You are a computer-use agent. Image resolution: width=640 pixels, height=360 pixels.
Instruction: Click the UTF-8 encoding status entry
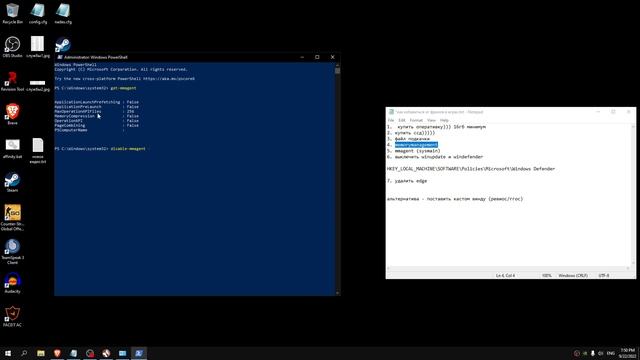(604, 276)
